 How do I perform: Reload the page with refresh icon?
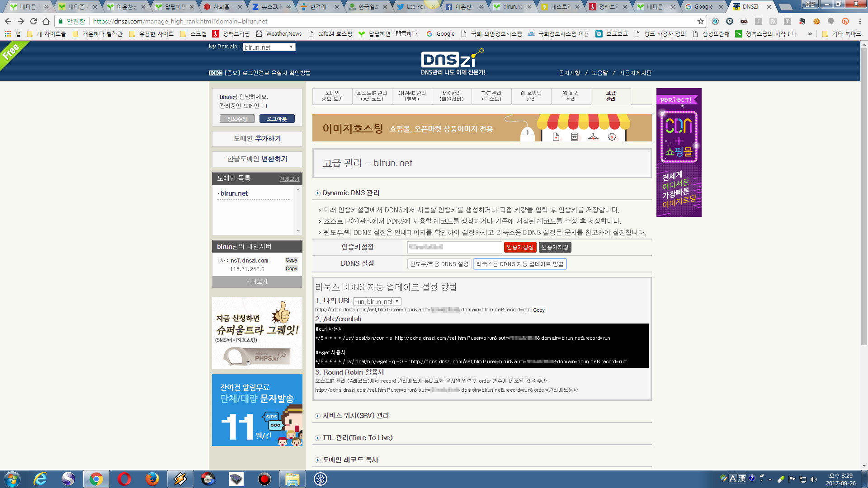pyautogui.click(x=33, y=21)
